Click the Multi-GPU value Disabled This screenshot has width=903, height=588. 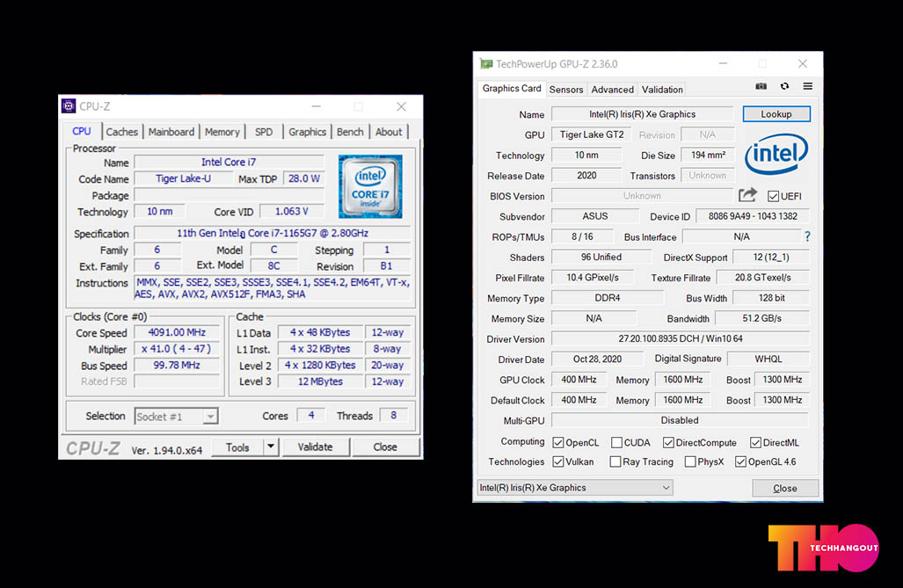[x=680, y=420]
